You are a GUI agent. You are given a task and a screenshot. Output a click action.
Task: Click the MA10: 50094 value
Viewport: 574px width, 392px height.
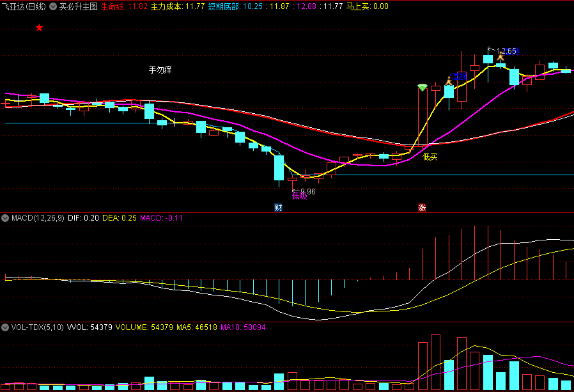tap(243, 327)
